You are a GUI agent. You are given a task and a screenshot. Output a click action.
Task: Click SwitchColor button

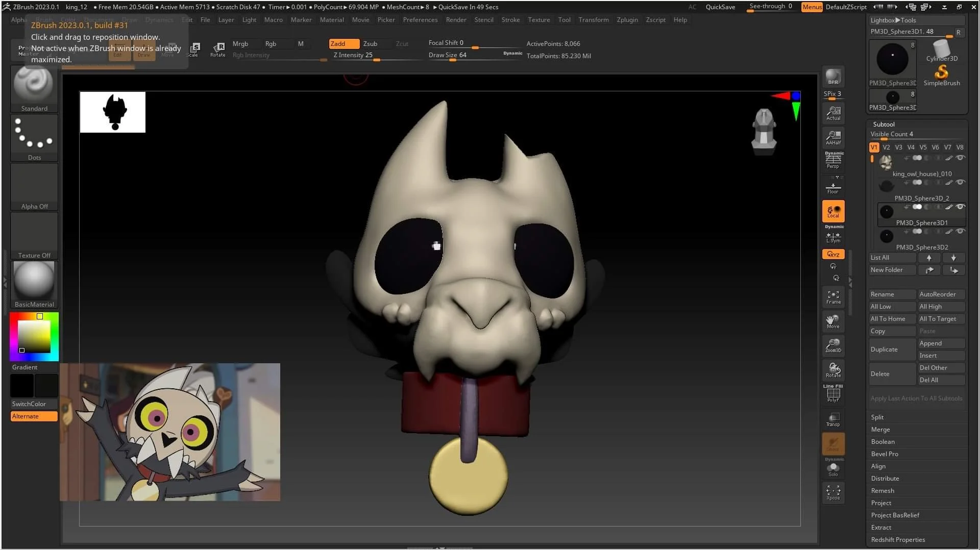(x=34, y=404)
